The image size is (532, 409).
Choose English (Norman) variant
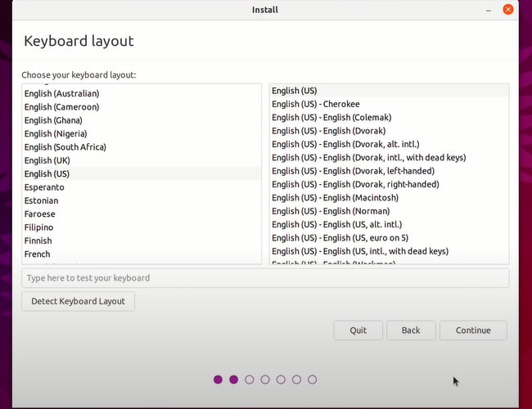coord(389,211)
